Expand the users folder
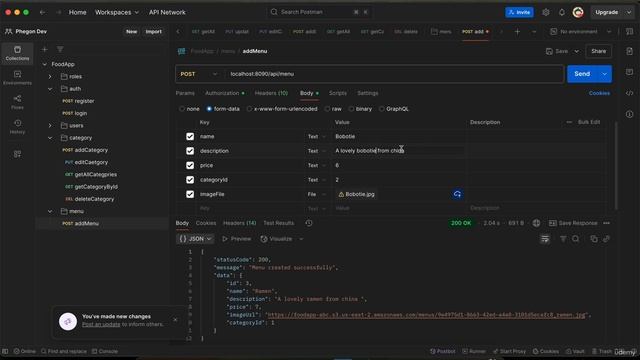Image resolution: width=640 pixels, height=360 pixels. 50,125
